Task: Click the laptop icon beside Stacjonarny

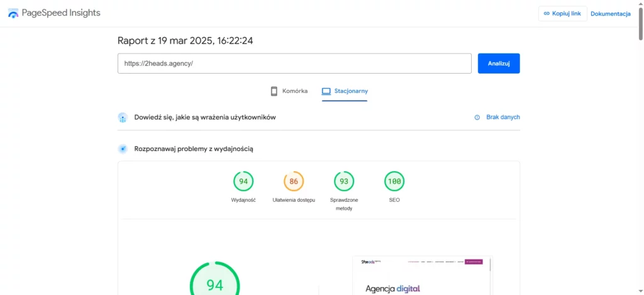Action: 326,91
